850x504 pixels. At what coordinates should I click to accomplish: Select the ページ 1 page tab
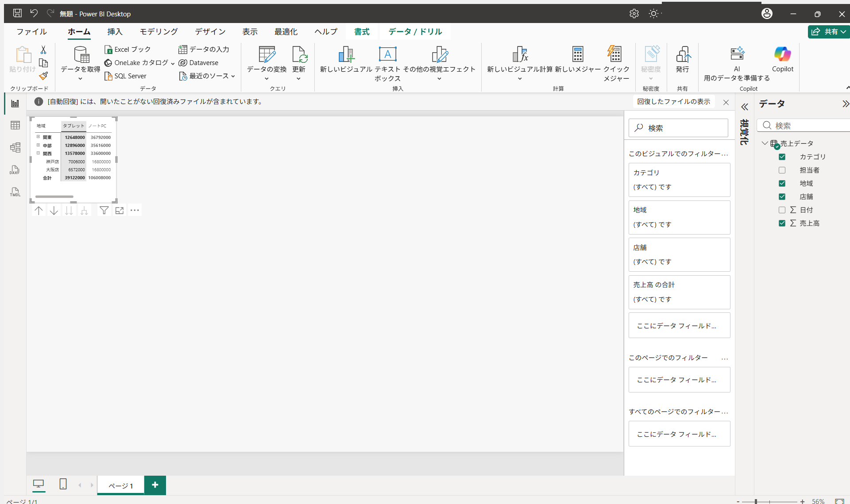tap(121, 485)
